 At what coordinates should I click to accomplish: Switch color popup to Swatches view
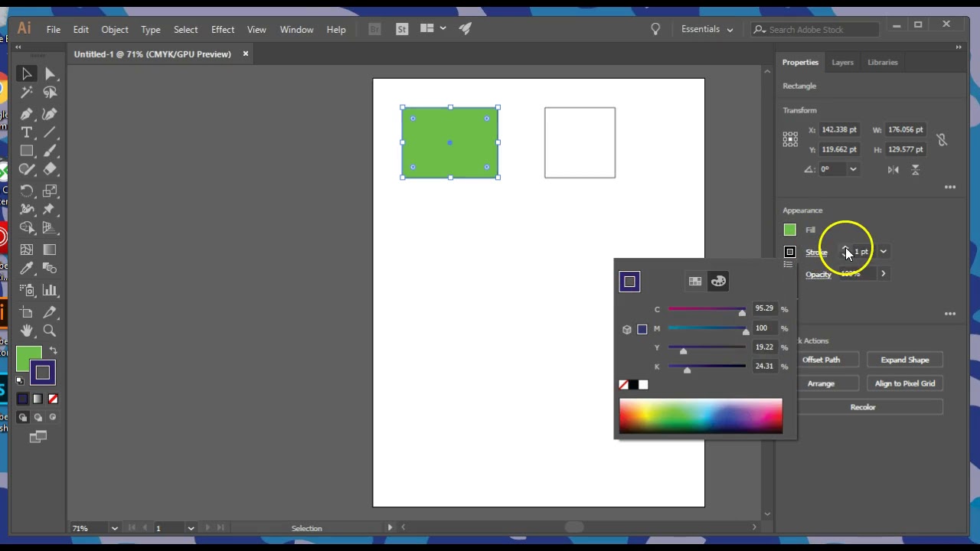(695, 282)
